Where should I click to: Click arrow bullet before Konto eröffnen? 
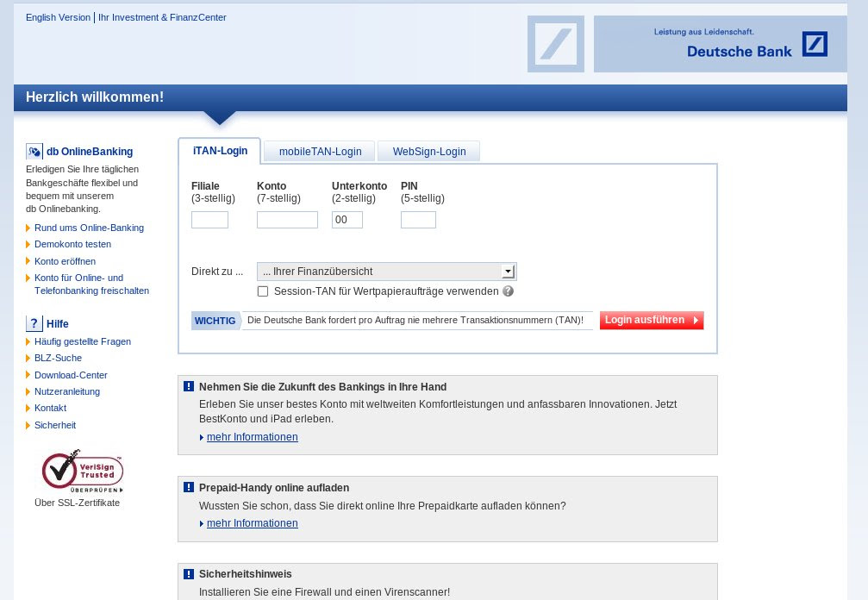tap(28, 261)
